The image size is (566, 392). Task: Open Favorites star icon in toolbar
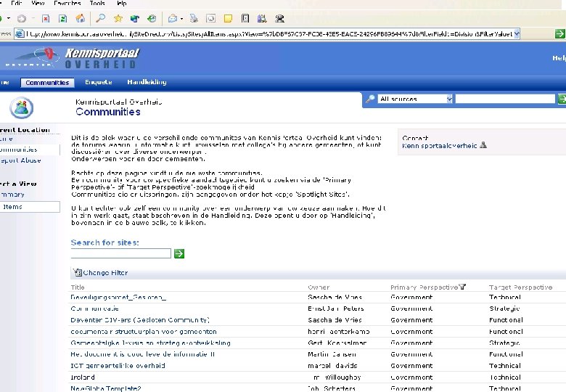pos(118,18)
